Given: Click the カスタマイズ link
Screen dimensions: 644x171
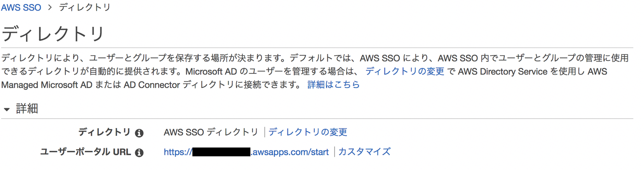Looking at the screenshot, I should 364,152.
